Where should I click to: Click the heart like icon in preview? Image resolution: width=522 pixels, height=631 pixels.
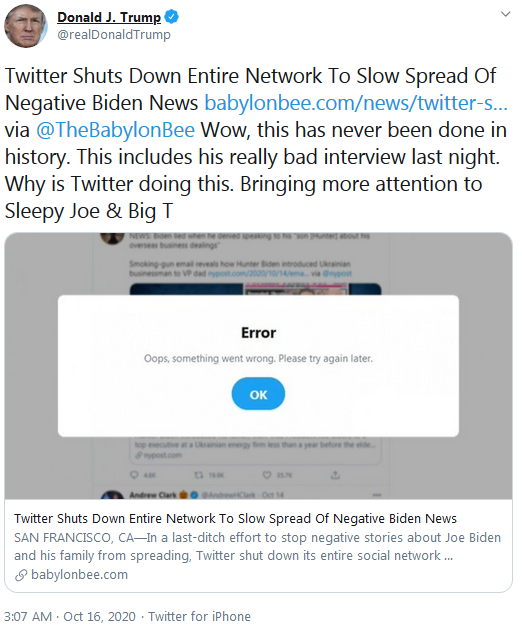coord(267,475)
